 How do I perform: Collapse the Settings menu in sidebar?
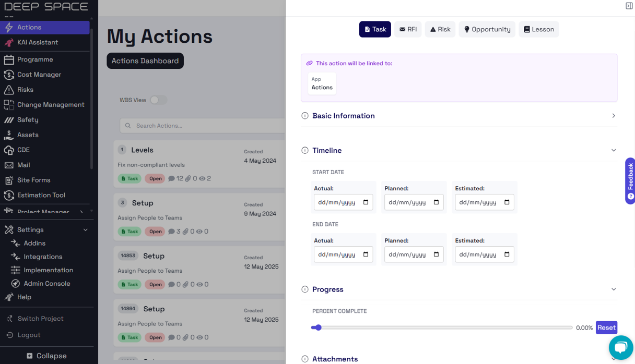click(86, 230)
